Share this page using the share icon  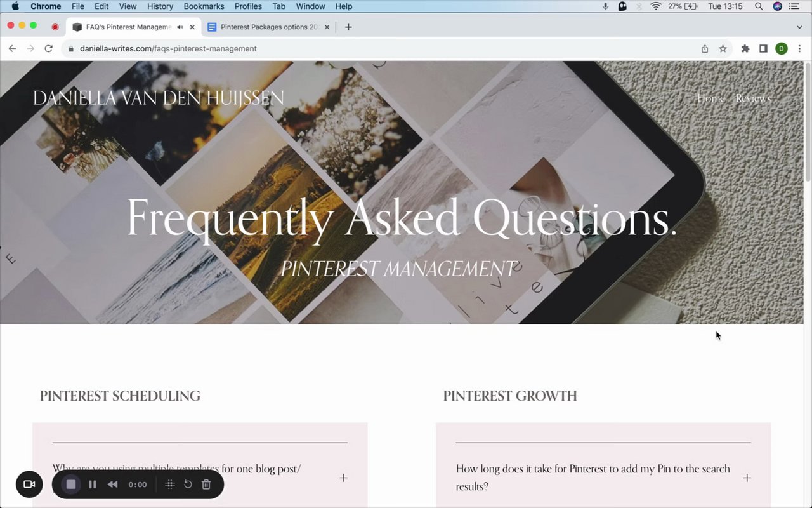705,48
